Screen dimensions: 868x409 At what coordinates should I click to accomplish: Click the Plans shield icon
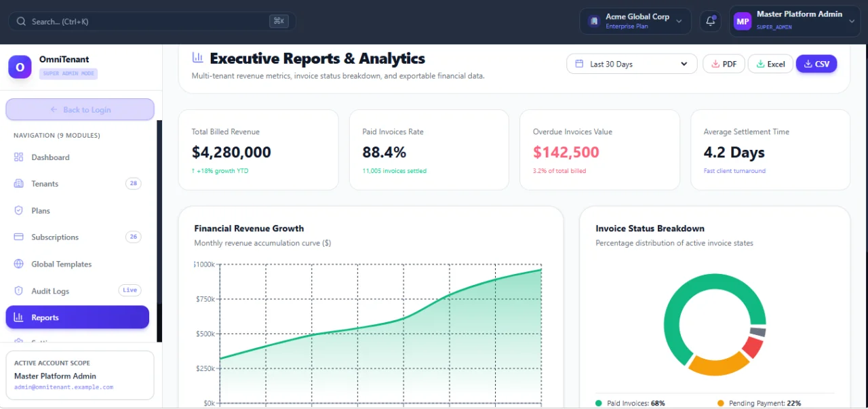click(18, 211)
